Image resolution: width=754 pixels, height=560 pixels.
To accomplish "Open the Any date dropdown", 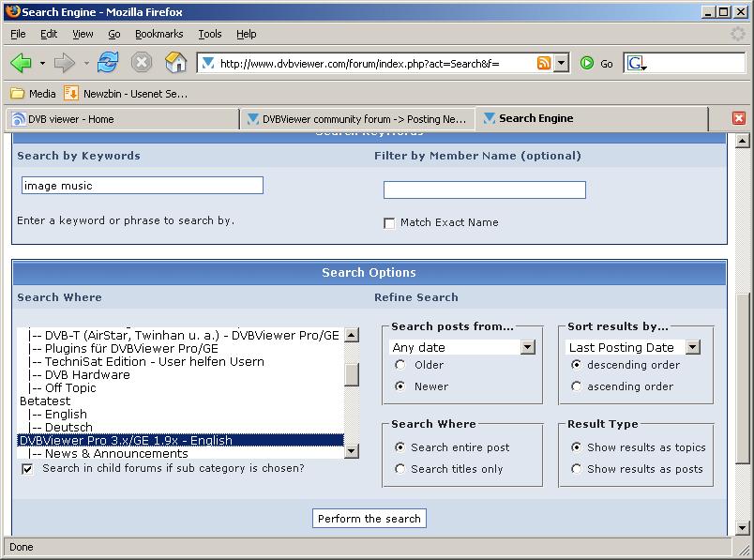I will [x=462, y=347].
